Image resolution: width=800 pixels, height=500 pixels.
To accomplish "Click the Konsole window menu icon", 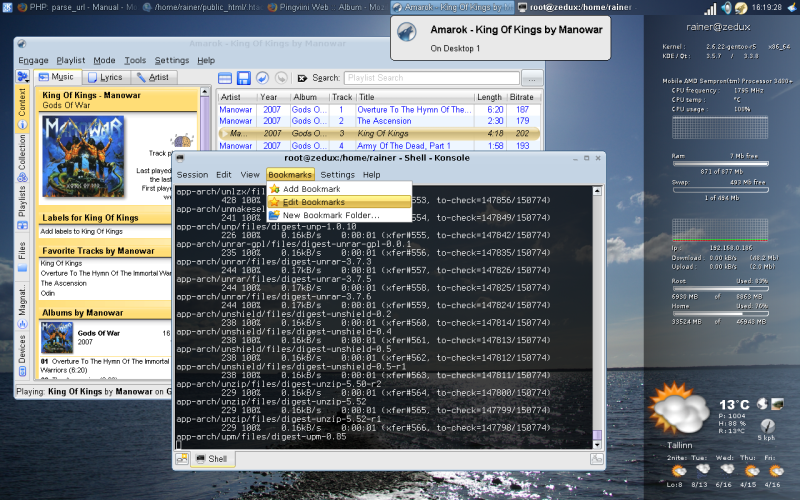I will [180, 158].
